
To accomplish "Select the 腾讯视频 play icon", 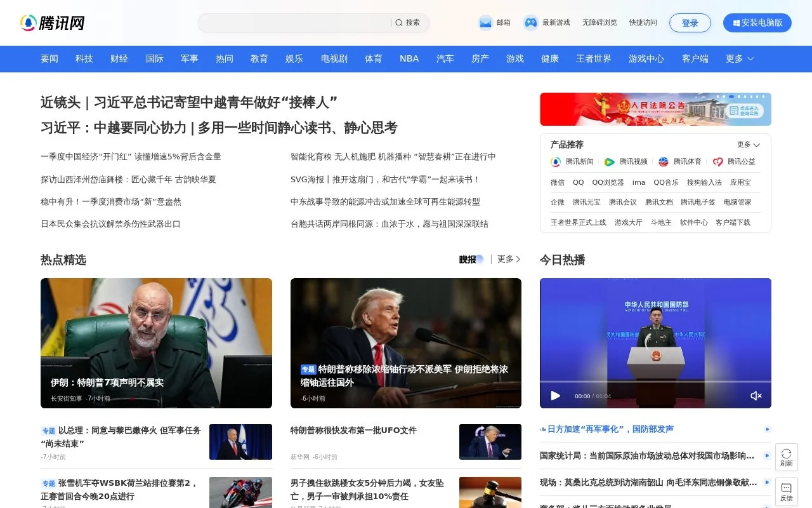I will 609,162.
